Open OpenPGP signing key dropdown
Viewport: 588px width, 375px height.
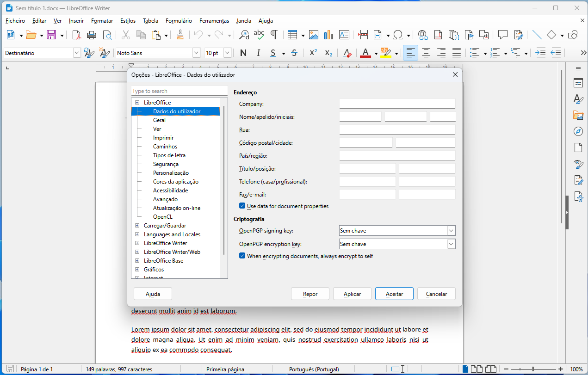tap(452, 231)
